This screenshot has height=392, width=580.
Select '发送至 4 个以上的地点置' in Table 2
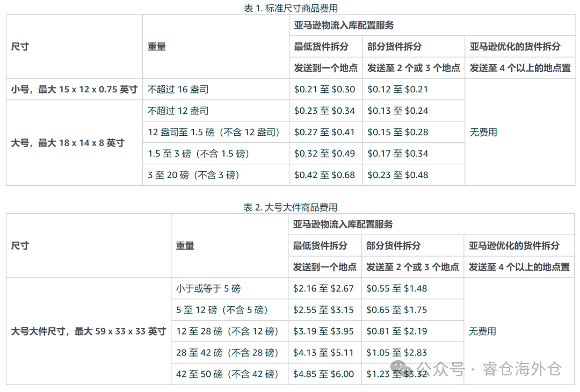pyautogui.click(x=519, y=267)
